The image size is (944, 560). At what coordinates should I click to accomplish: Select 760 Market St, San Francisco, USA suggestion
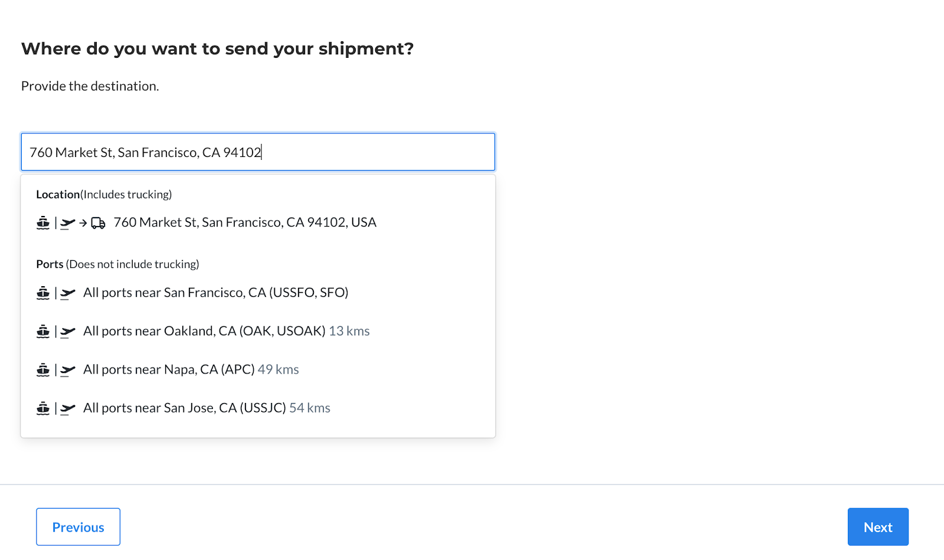[258, 222]
